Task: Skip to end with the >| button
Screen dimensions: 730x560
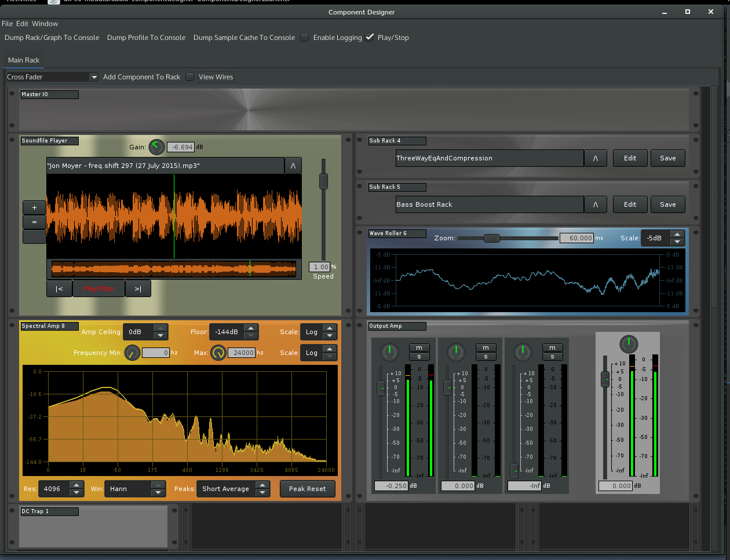Action: (138, 288)
